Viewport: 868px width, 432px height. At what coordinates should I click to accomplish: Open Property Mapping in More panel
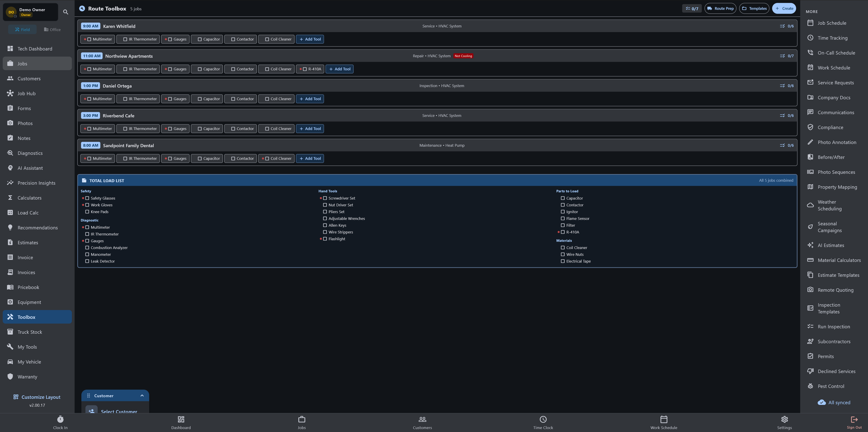pos(834,187)
